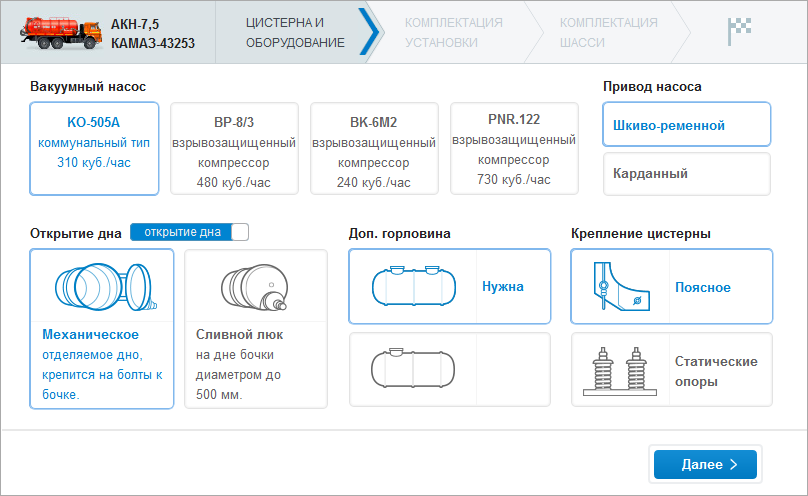The height and width of the screenshot is (496, 808).
Task: Choose the tank with single neck icon
Action: (x=412, y=369)
